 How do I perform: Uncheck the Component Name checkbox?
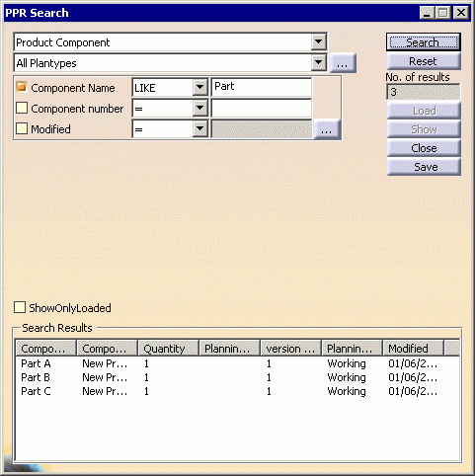[x=22, y=88]
